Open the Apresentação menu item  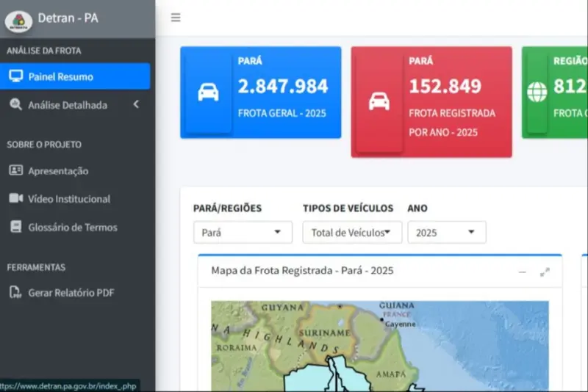click(58, 170)
